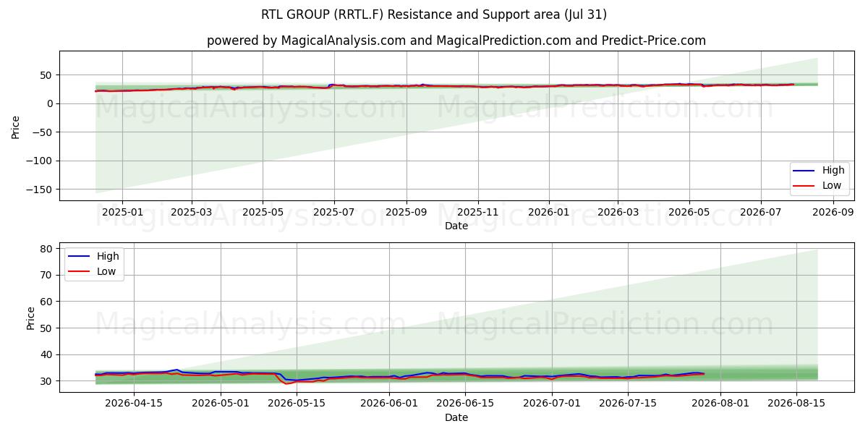Click the '2026-08-15' tick label on bottom chart
The height and width of the screenshot is (434, 868).
click(x=797, y=403)
